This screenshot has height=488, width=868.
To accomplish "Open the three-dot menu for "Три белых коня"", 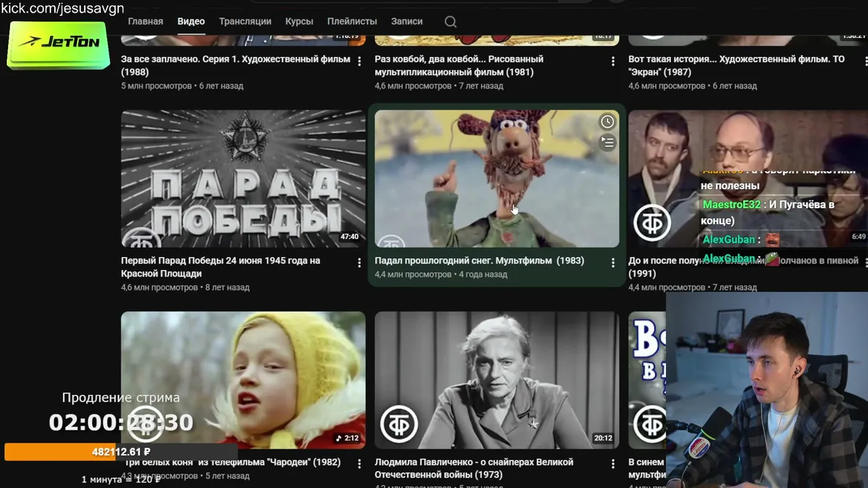I will (x=359, y=464).
